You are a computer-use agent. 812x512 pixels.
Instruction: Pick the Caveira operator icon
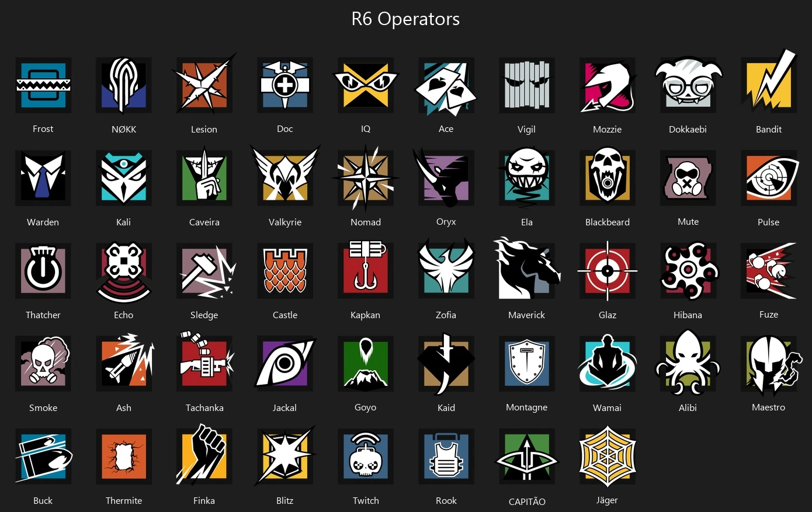[204, 178]
